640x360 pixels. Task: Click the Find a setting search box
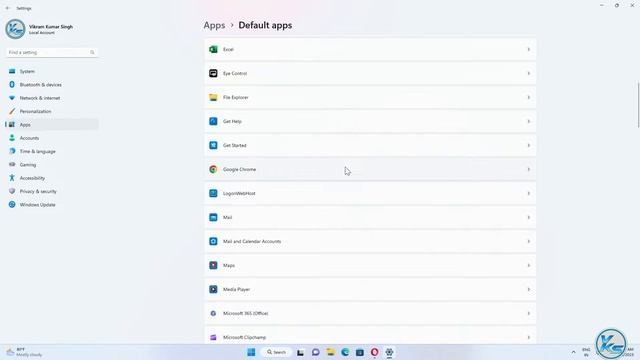(52, 52)
